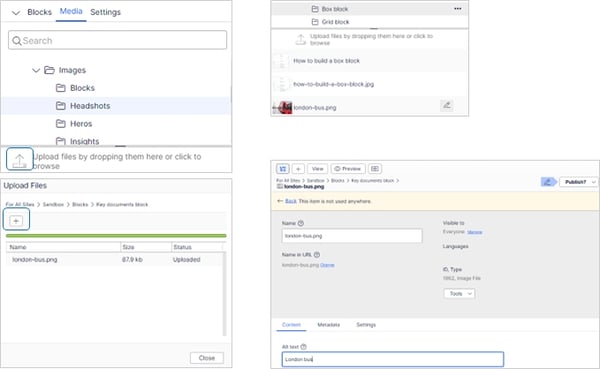
Task: Click the blue draft pencil icon left of Publish
Action: pos(548,182)
